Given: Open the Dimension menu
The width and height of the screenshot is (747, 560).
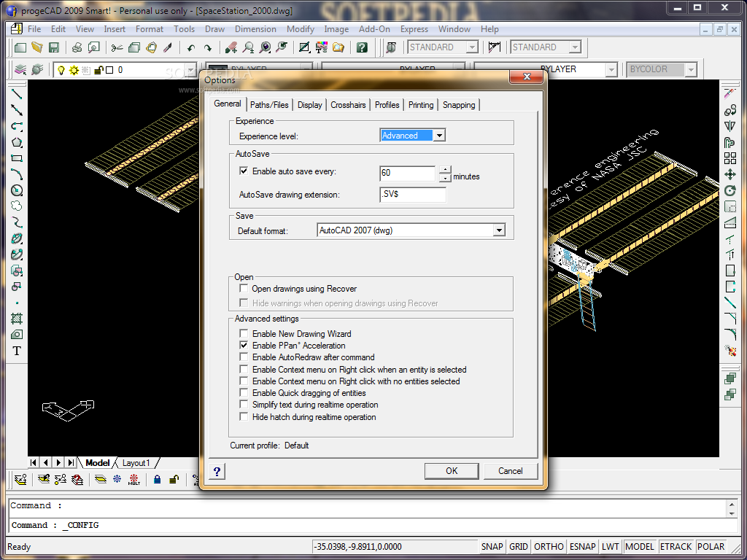Looking at the screenshot, I should 255,29.
